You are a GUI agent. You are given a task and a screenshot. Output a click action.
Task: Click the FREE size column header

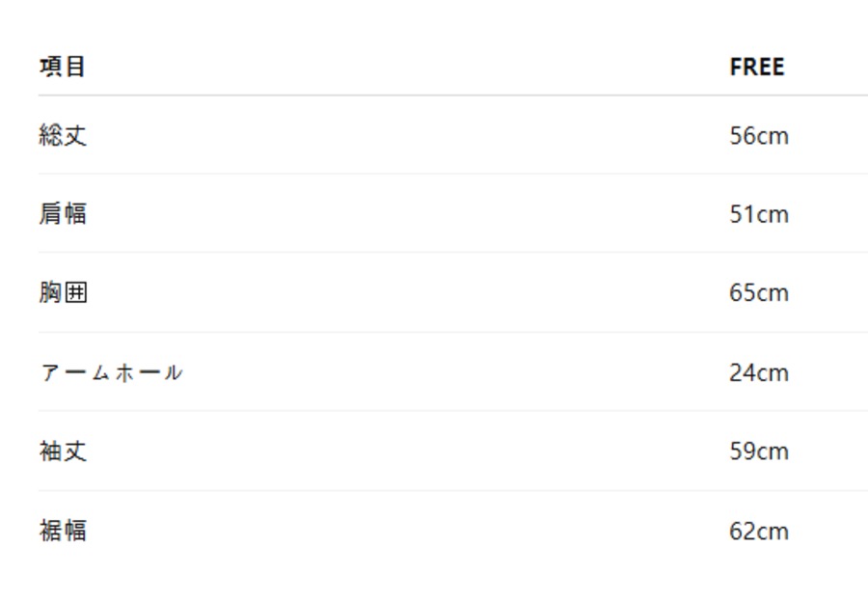coord(757,68)
